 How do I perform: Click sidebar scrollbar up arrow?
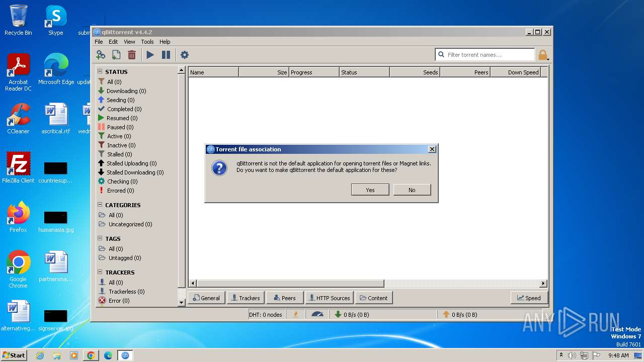pos(182,71)
